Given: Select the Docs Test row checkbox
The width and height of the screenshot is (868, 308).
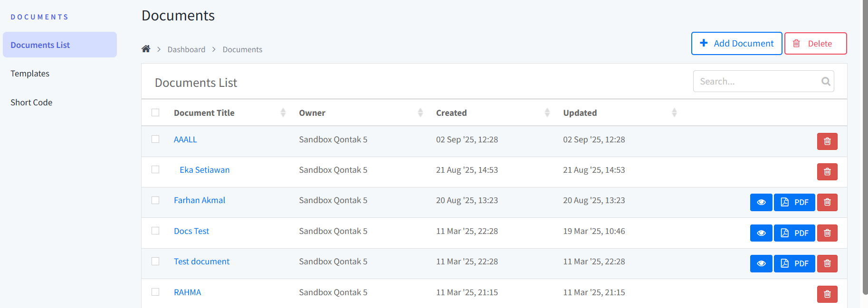Looking at the screenshot, I should tap(155, 231).
